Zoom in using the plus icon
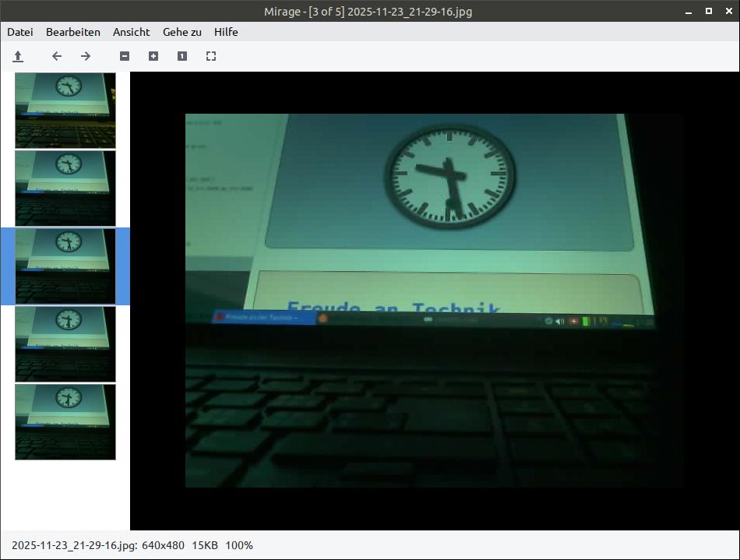The width and height of the screenshot is (740, 560). [153, 56]
